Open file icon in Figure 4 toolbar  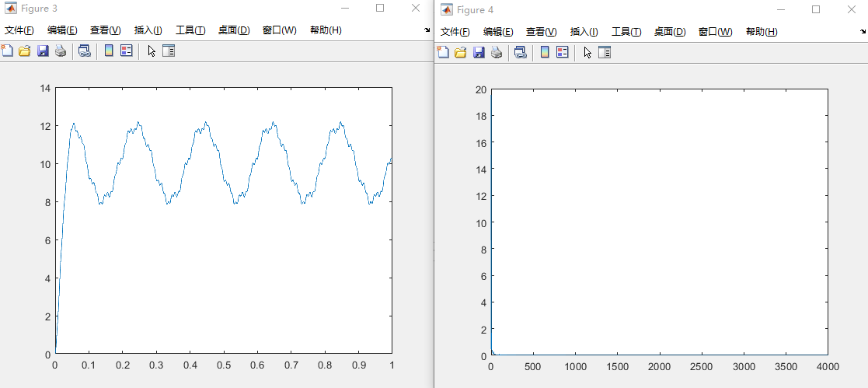[x=461, y=53]
